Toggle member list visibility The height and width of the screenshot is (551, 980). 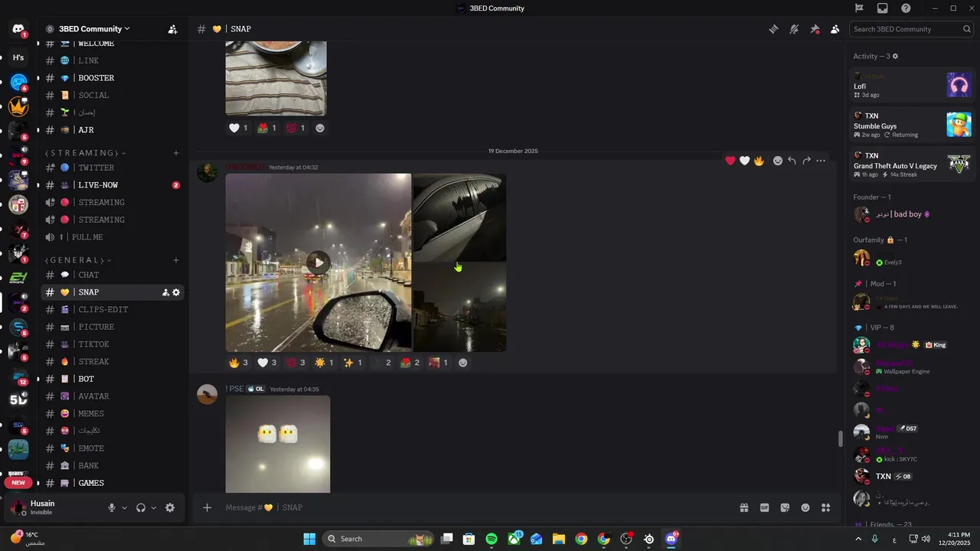coord(835,29)
